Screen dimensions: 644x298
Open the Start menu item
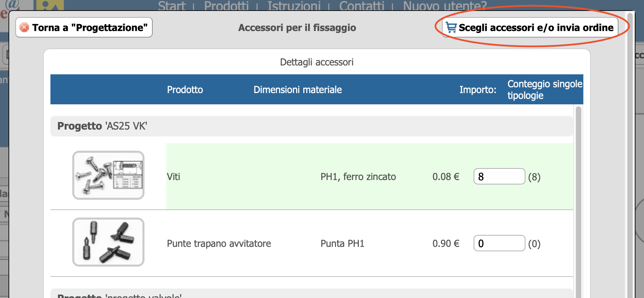pyautogui.click(x=172, y=6)
